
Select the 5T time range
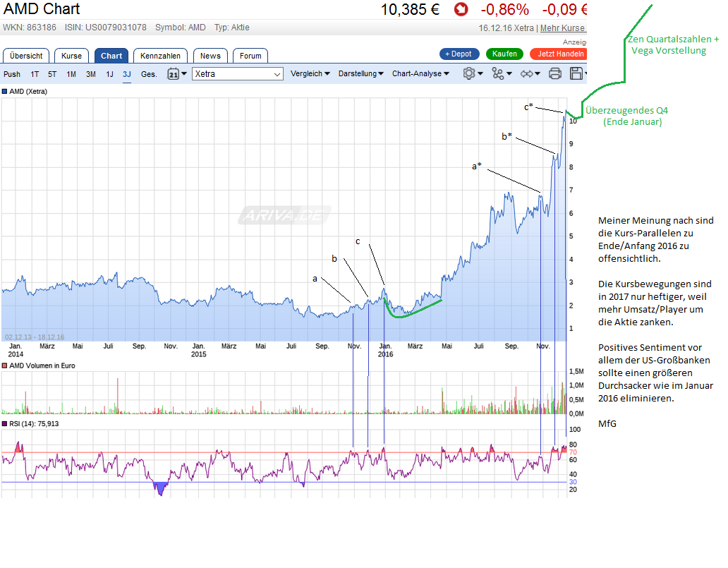point(52,74)
